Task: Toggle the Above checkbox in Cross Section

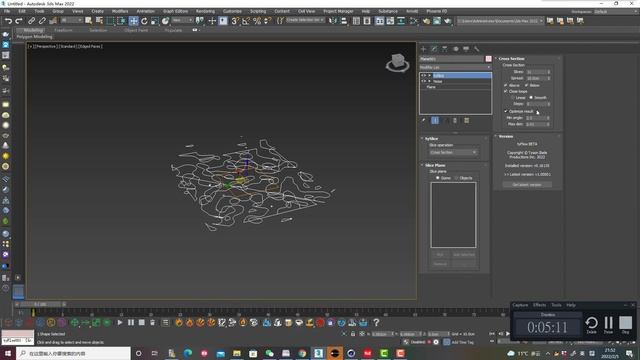Action: (506, 85)
